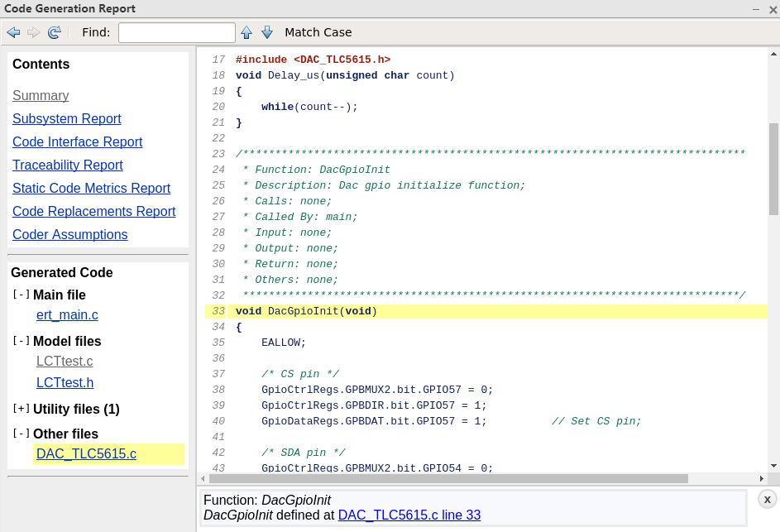Screen dimensions: 780x532
Task: Collapse the Main file section
Action: (21, 295)
